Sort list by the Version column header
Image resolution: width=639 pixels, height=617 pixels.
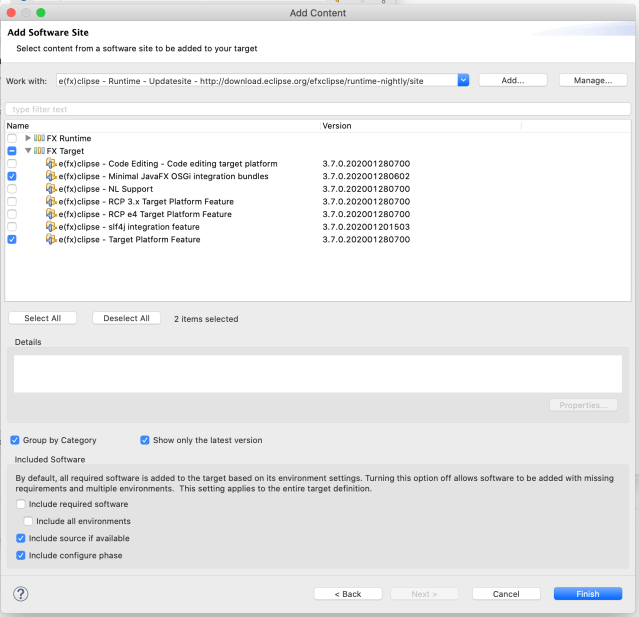[x=420, y=126]
